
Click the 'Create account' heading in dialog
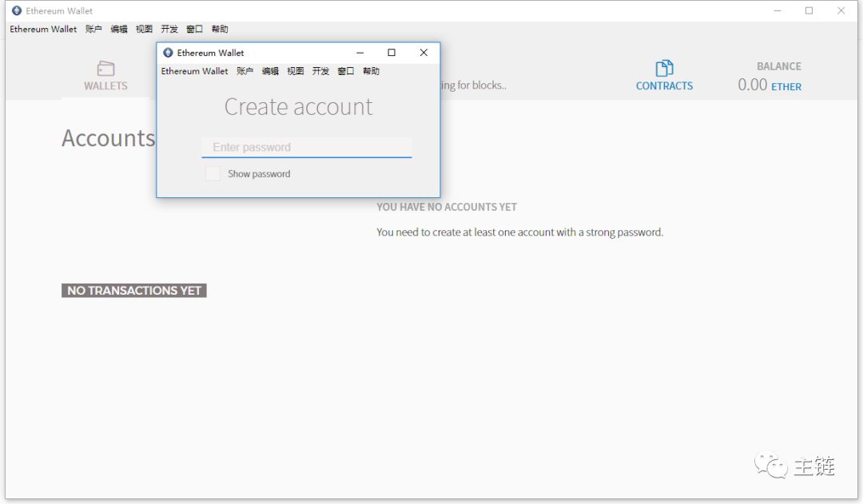298,107
